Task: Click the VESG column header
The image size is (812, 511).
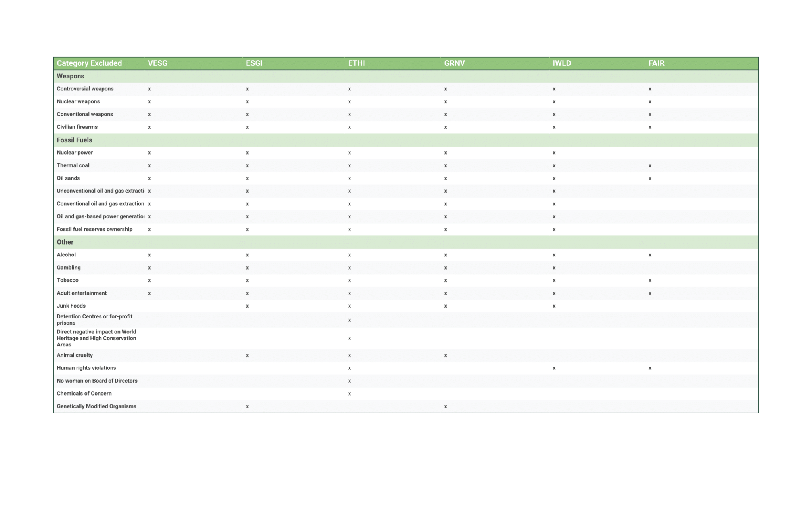Action: (x=157, y=63)
